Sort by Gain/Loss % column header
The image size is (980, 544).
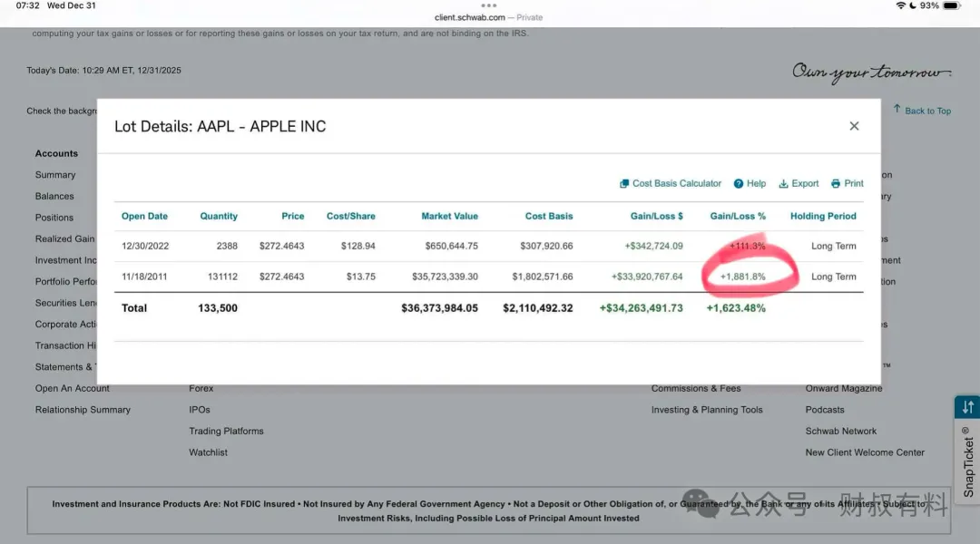[738, 216]
